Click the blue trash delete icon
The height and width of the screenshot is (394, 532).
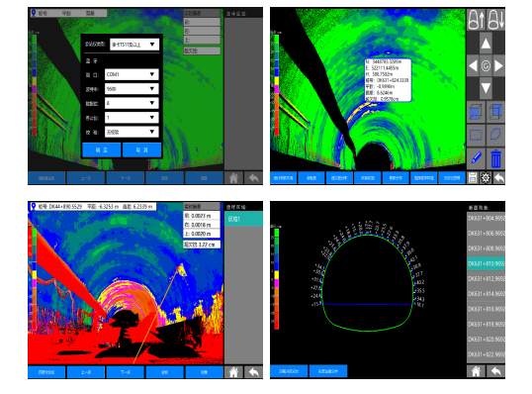tap(495, 158)
